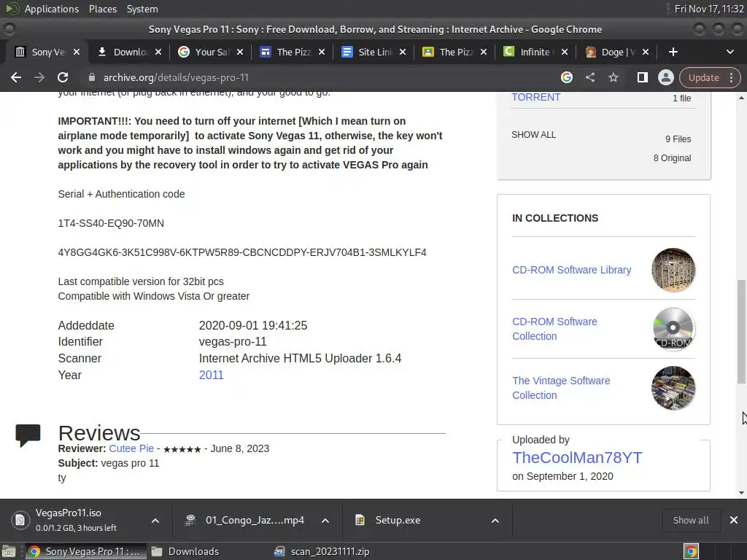Close the Doge tab
The image size is (747, 560).
(646, 52)
